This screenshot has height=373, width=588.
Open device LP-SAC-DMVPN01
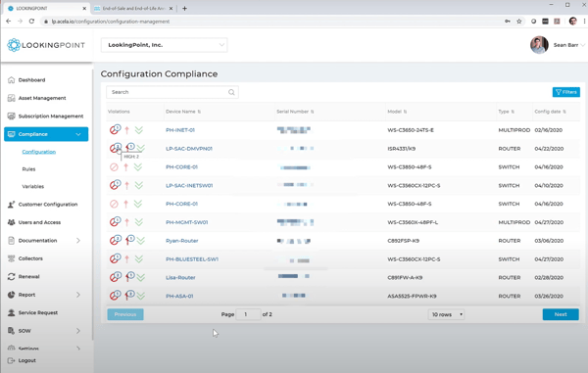[x=189, y=149]
